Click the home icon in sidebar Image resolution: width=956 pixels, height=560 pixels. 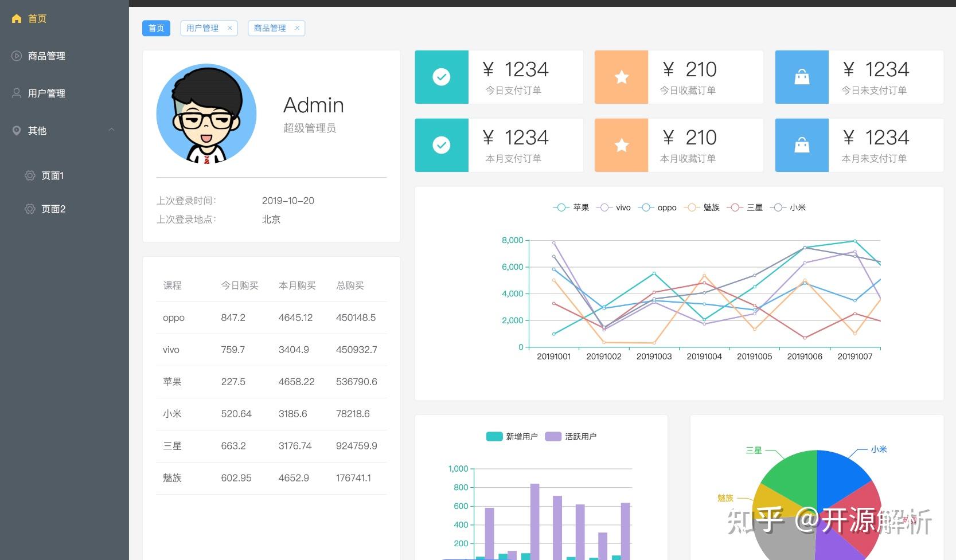click(17, 19)
